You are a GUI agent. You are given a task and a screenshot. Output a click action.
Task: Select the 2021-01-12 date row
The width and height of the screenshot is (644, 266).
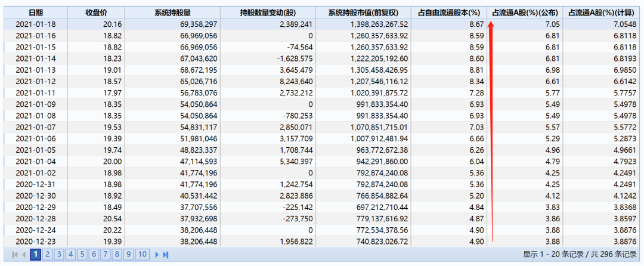321,81
